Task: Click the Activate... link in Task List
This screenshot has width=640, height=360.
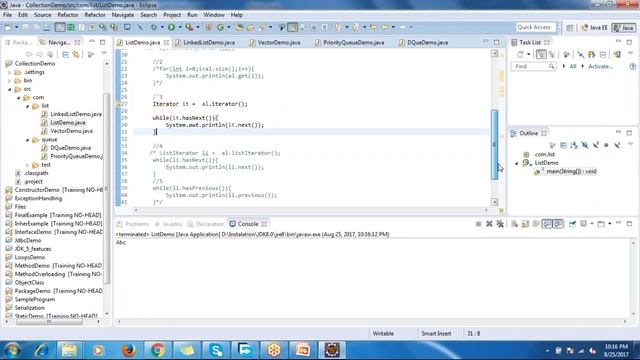Action: [x=600, y=66]
